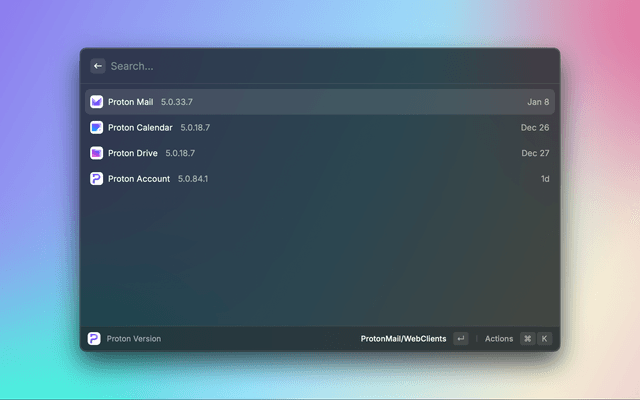The image size is (640, 400).
Task: Focus the Search input field
Action: point(300,66)
